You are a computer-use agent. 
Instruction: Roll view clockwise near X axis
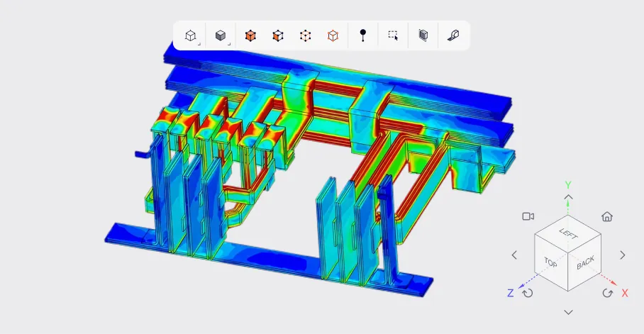[608, 293]
